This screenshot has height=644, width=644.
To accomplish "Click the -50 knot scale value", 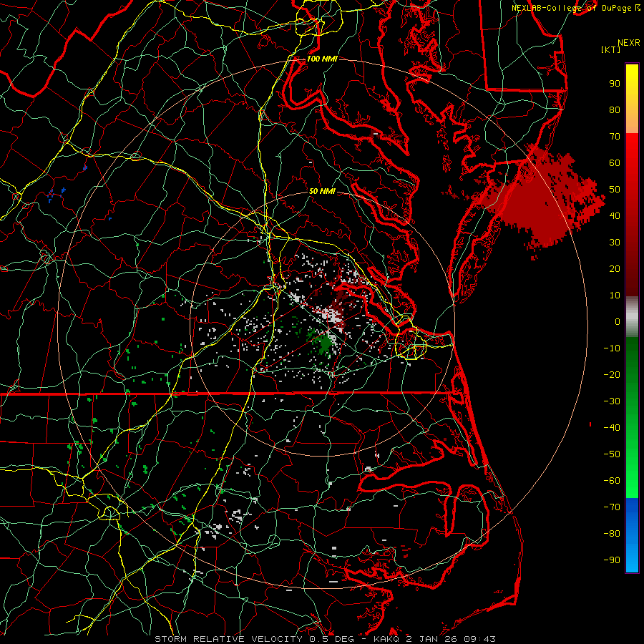I will [x=612, y=454].
